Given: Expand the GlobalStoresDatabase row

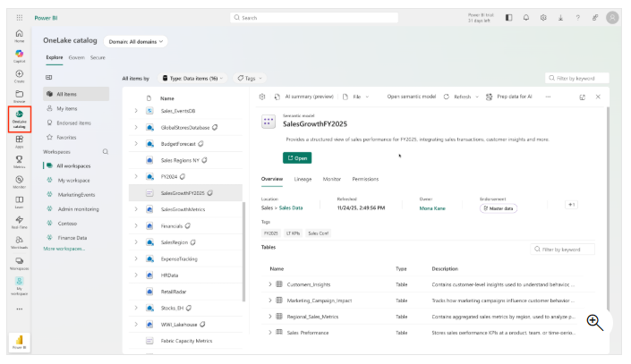Looking at the screenshot, I should coord(136,127).
